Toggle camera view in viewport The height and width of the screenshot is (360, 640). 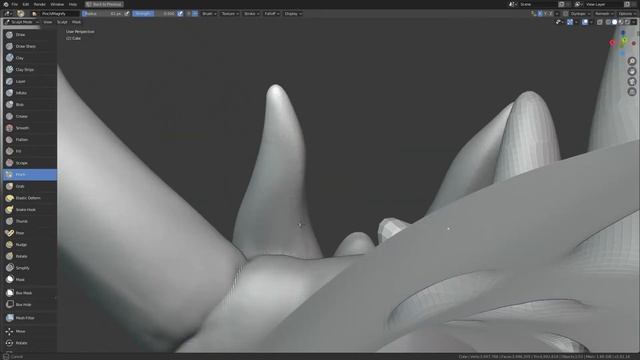click(x=632, y=82)
